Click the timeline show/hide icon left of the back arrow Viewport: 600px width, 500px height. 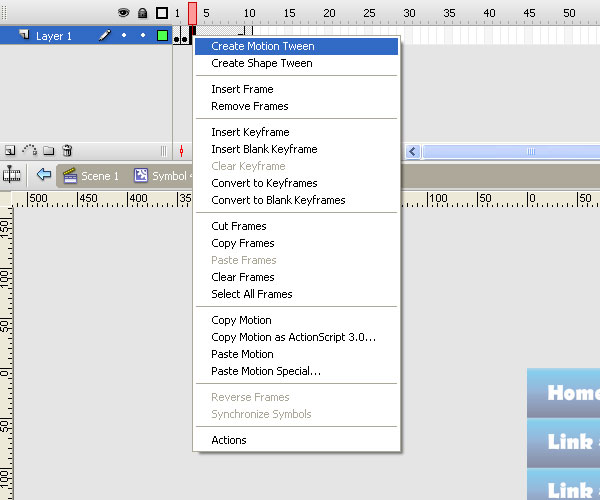coord(11,174)
